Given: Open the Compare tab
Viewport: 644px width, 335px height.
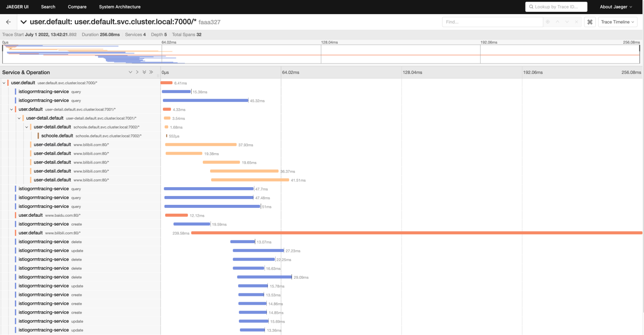Looking at the screenshot, I should coord(77,7).
